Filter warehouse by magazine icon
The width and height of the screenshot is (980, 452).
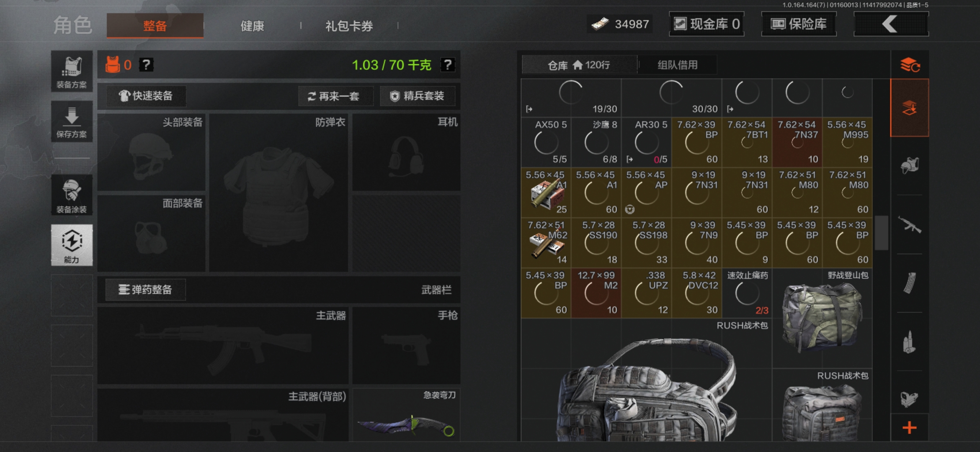pyautogui.click(x=910, y=283)
